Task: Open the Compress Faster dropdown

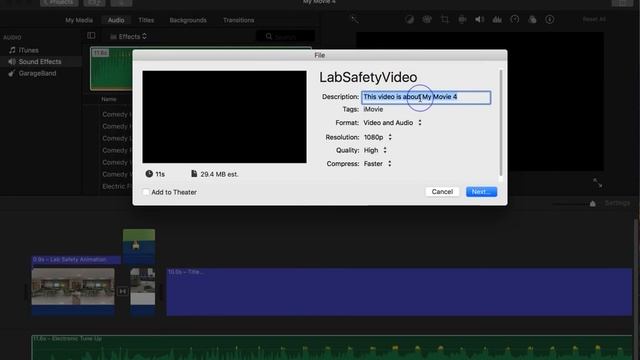Action: click(377, 164)
